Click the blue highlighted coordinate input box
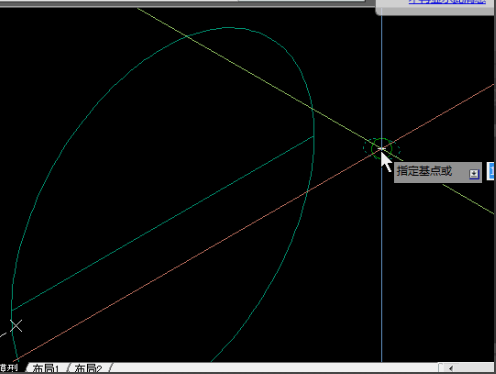This screenshot has width=496, height=374. coord(491,171)
